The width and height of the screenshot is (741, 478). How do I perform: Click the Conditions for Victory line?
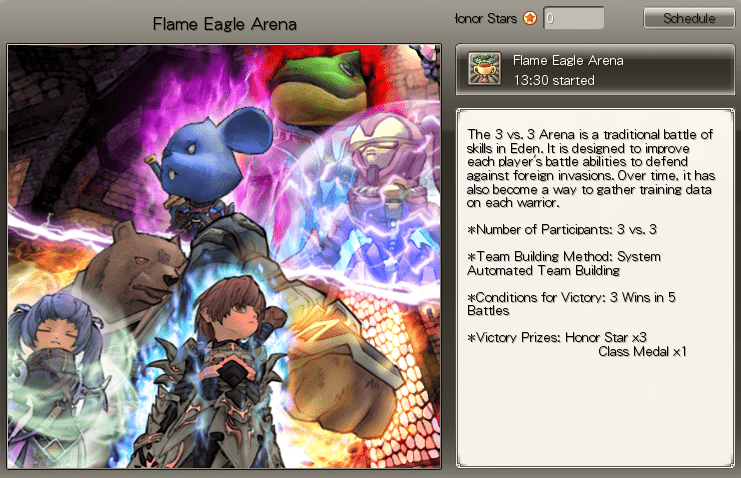point(571,304)
